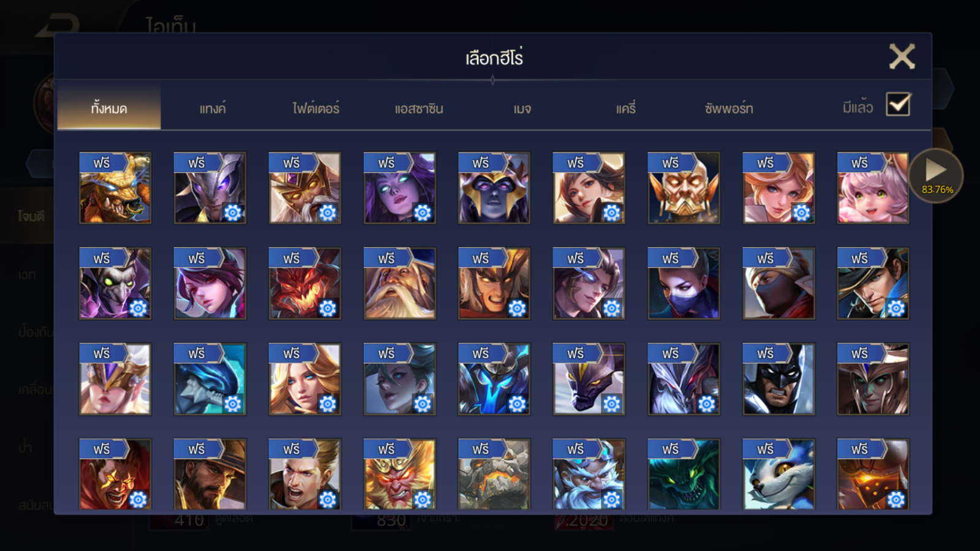
Task: Select the blue-white wolf cub hero
Action: tap(778, 474)
